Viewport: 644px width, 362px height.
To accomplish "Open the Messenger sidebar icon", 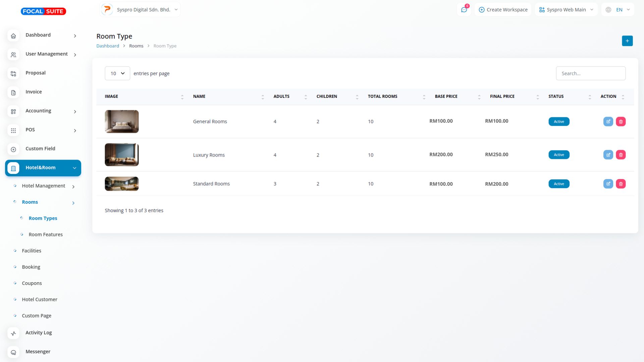I will coord(13,352).
